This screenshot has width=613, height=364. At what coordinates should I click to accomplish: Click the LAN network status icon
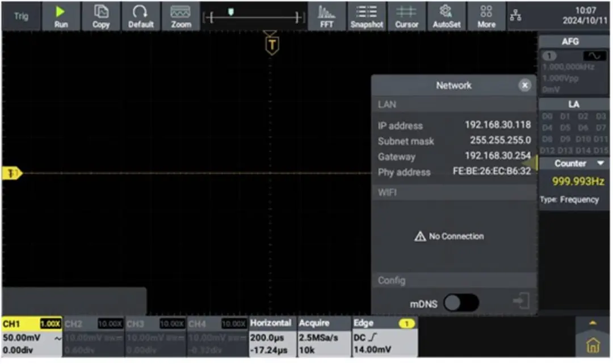515,15
